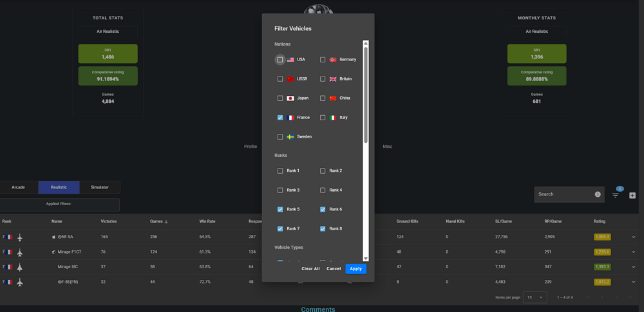The image size is (644, 312).
Task: Click Clear All in the filter dialog
Action: [x=310, y=269]
